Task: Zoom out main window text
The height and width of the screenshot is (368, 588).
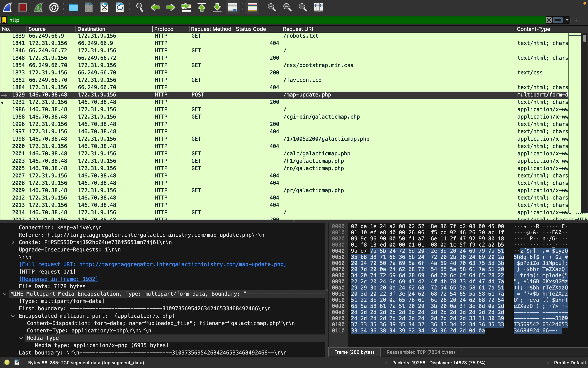Action: pos(287,7)
